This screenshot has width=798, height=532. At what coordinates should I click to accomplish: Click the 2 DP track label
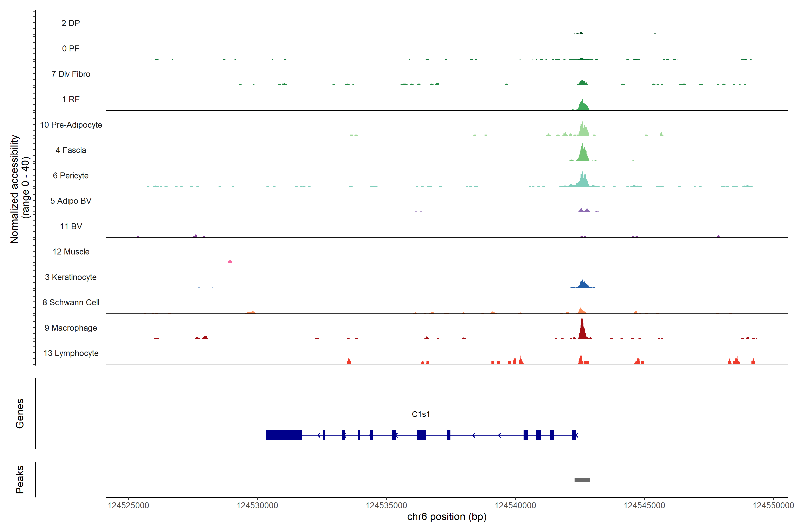tap(70, 23)
